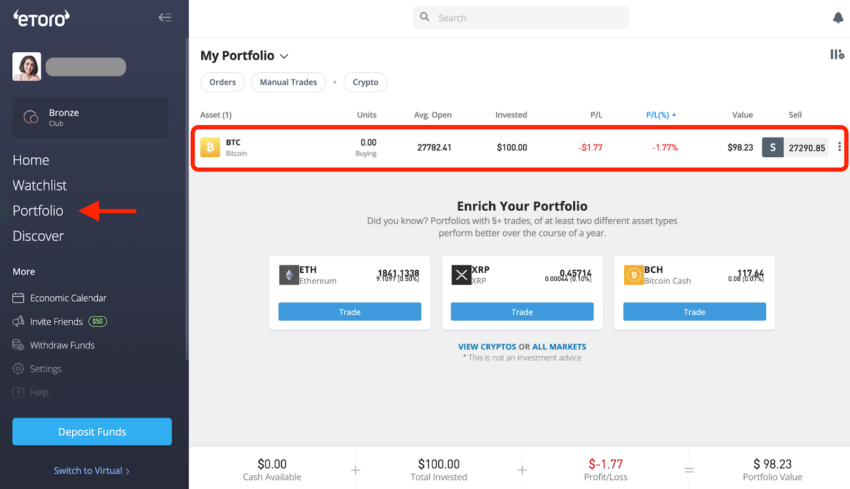This screenshot has width=850, height=489.
Task: Open the columns settings icon
Action: tap(836, 54)
